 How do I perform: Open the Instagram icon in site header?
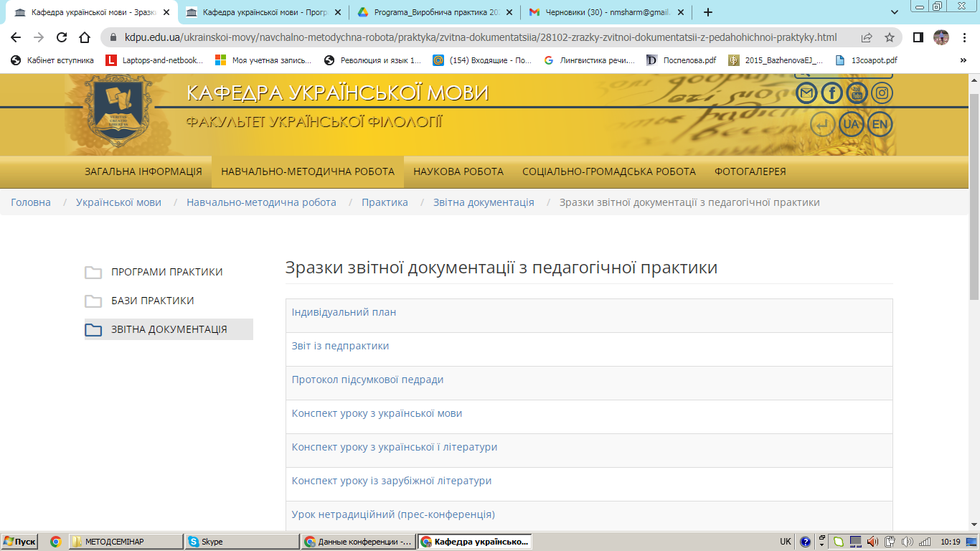click(x=882, y=93)
